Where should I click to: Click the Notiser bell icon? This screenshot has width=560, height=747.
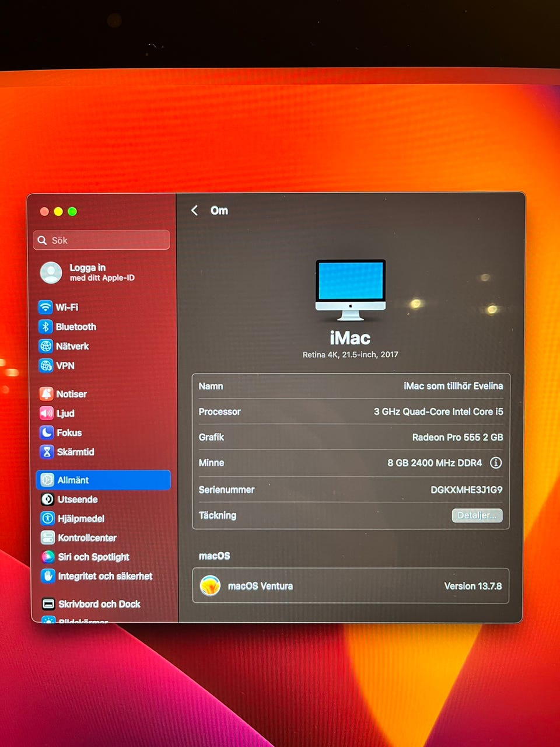[47, 394]
